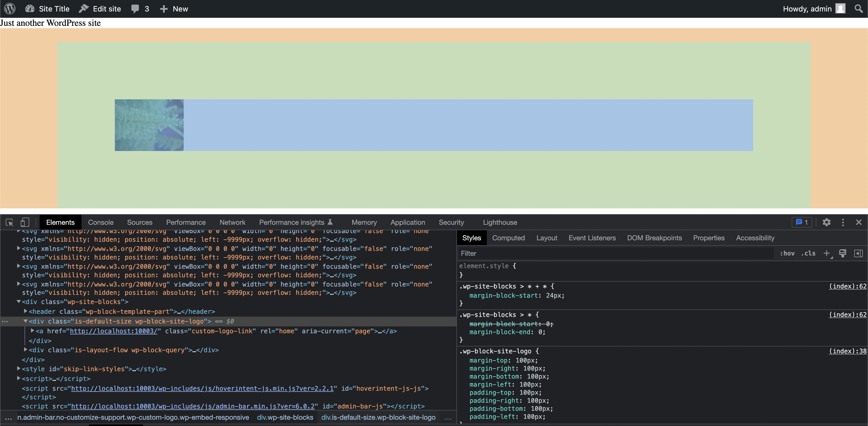
Task: Click the site logo fern image
Action: coord(149,125)
